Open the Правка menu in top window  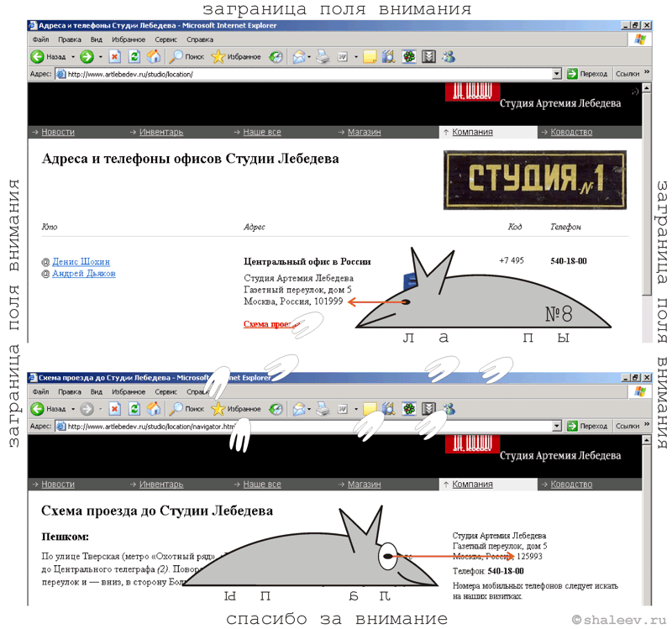click(70, 39)
